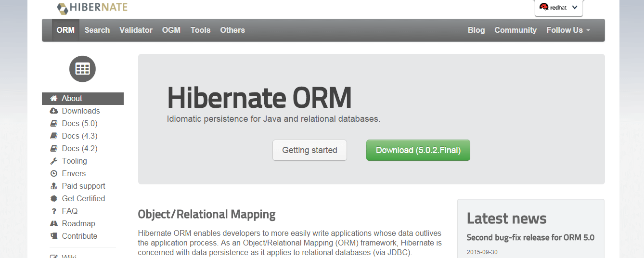Click the 2015-09-30 news date

[482, 252]
